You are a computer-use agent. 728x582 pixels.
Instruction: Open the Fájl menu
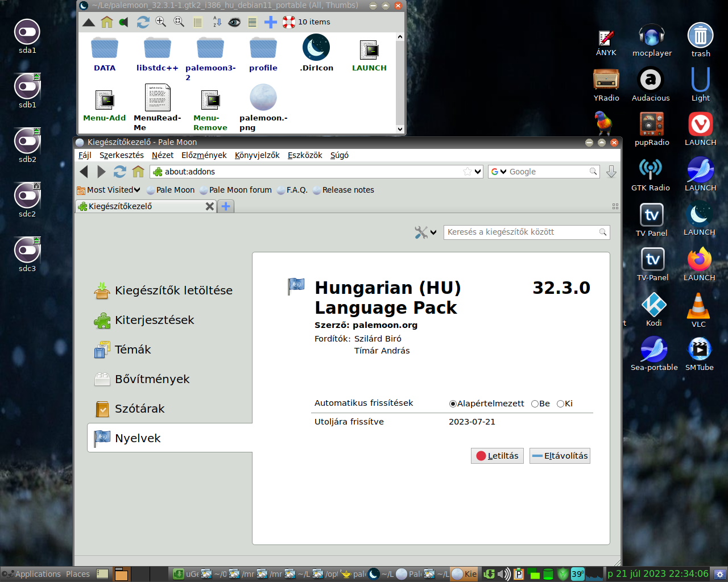85,155
